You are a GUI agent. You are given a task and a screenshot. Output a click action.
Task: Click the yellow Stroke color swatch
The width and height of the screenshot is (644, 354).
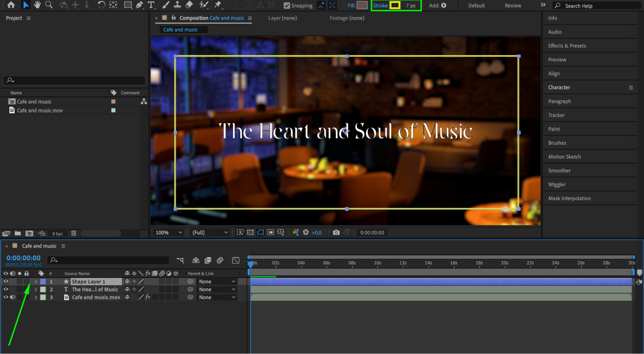pyautogui.click(x=395, y=5)
